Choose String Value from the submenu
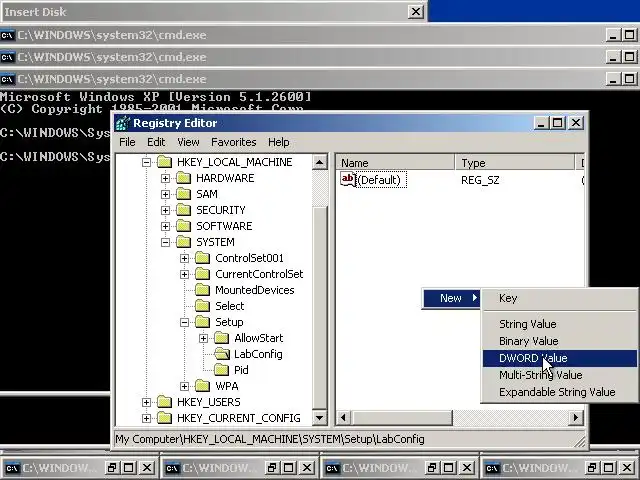This screenshot has width=640, height=480. [560, 324]
